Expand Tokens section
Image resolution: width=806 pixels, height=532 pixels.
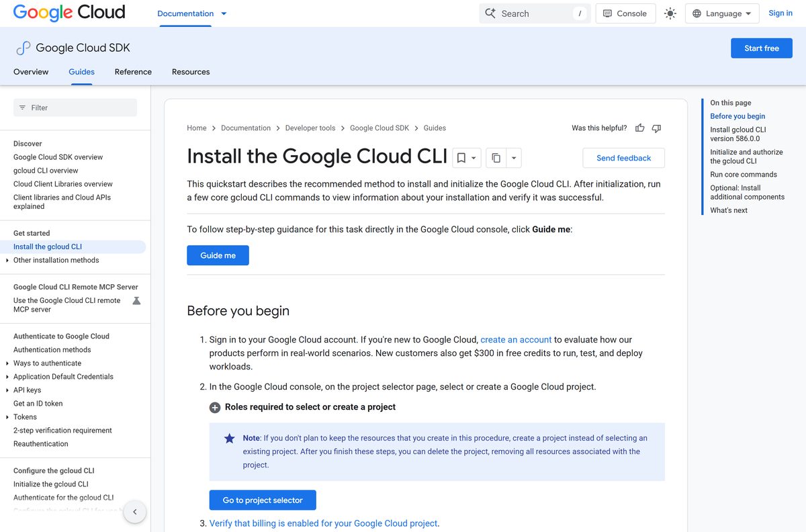coord(7,417)
